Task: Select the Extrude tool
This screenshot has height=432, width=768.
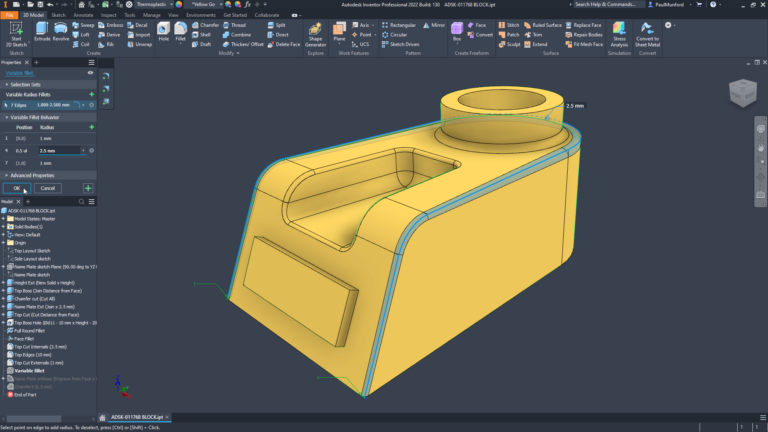Action: coord(42,32)
